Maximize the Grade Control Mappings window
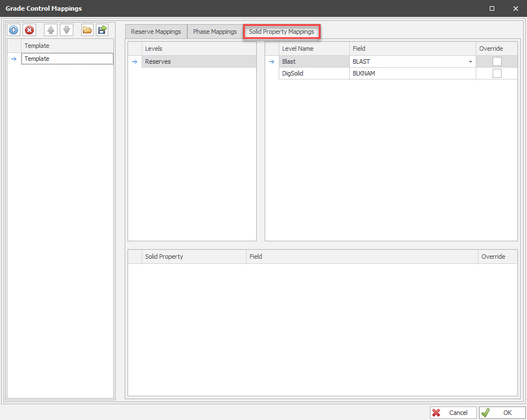The width and height of the screenshot is (527, 420). tap(492, 8)
